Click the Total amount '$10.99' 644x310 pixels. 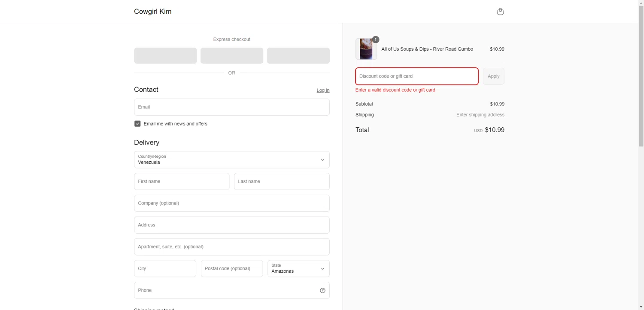495,130
